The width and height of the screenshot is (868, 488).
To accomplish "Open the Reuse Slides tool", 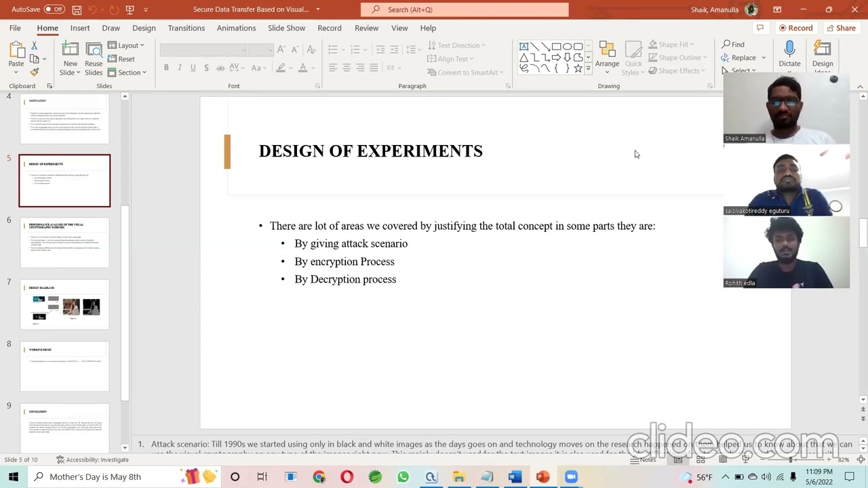I will point(94,50).
